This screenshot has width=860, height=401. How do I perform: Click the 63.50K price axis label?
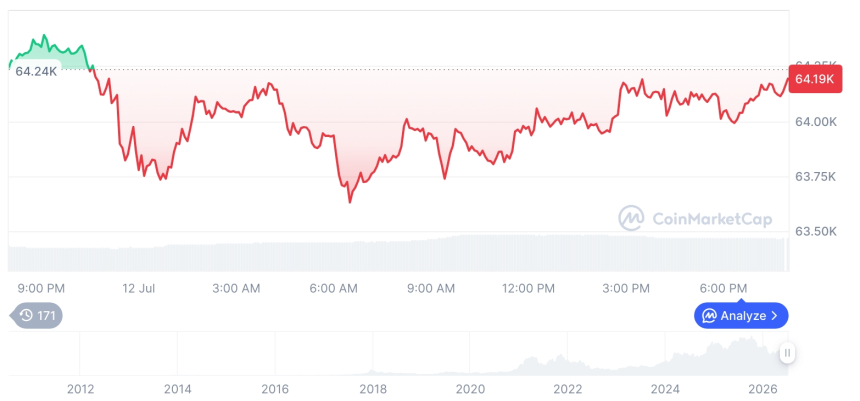pos(816,232)
